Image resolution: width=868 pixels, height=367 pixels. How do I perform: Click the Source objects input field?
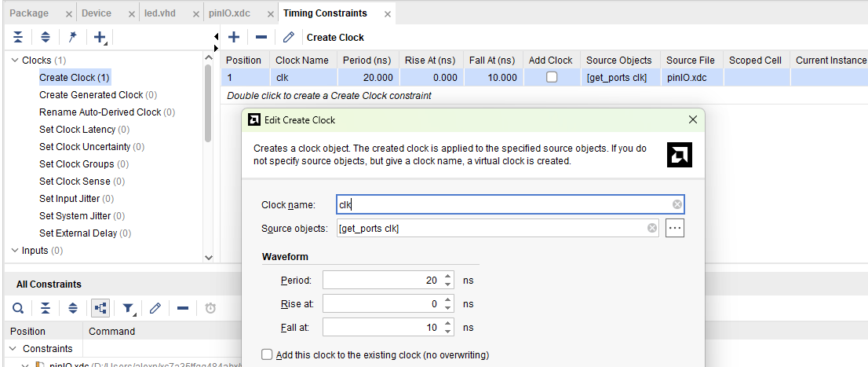[x=491, y=228]
